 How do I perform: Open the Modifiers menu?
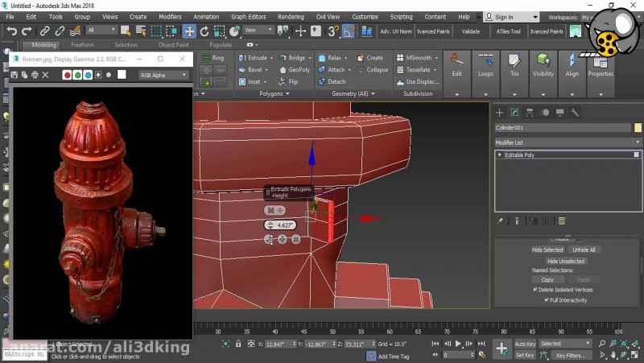pyautogui.click(x=170, y=17)
